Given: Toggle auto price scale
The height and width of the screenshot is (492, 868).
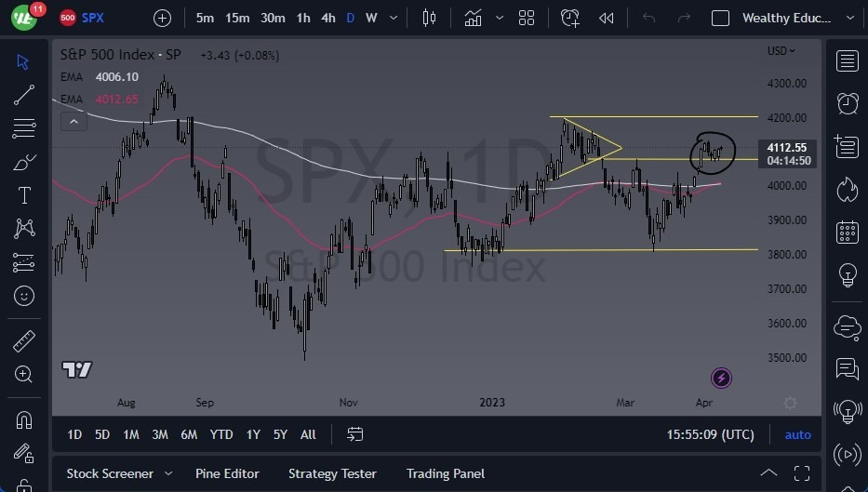Looking at the screenshot, I should 797,435.
